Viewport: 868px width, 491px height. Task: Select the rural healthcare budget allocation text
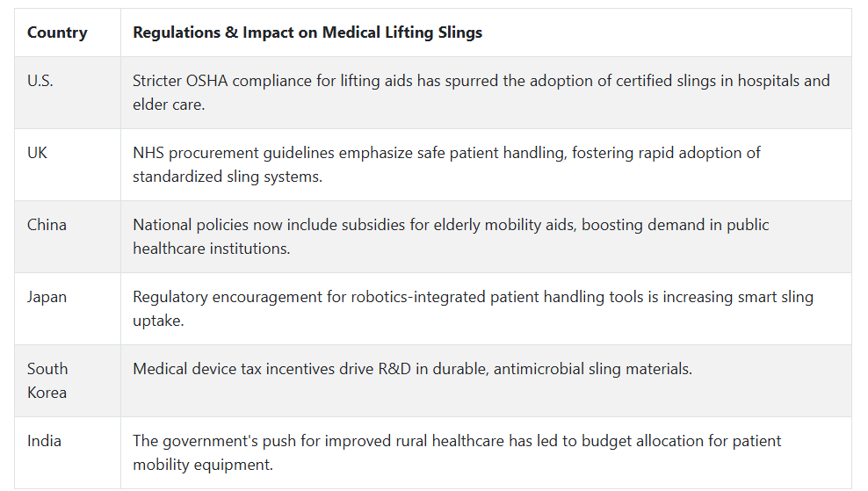tap(457, 452)
